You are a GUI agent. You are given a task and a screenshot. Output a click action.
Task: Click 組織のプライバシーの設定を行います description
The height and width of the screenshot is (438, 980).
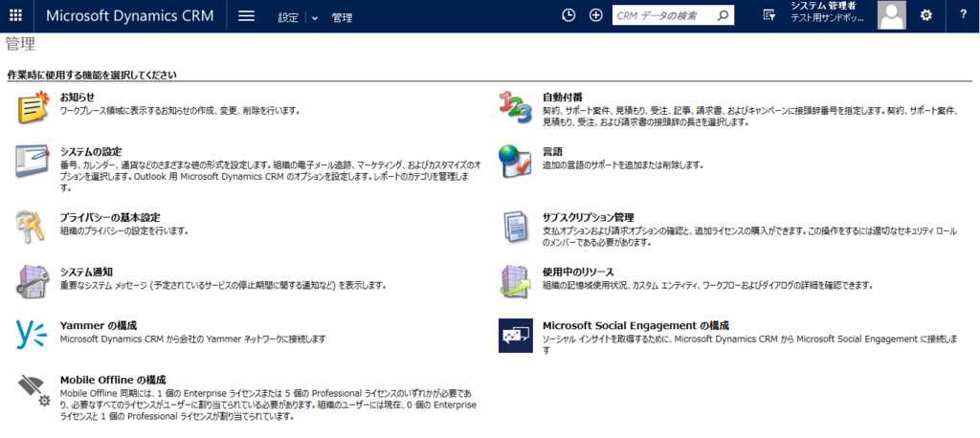[123, 230]
